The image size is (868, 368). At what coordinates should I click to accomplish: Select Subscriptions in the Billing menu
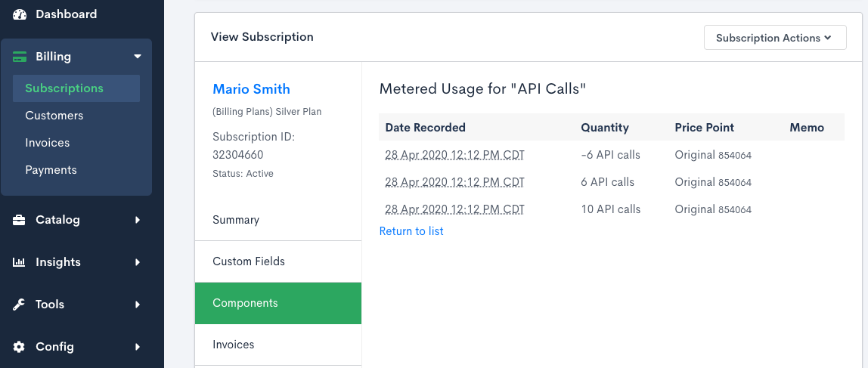point(76,88)
